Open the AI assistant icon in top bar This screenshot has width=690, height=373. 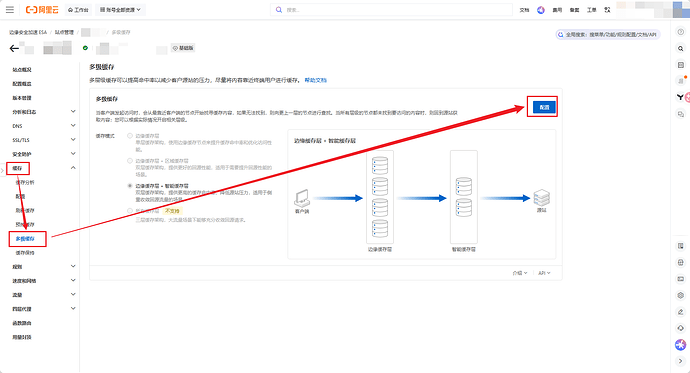click(541, 10)
